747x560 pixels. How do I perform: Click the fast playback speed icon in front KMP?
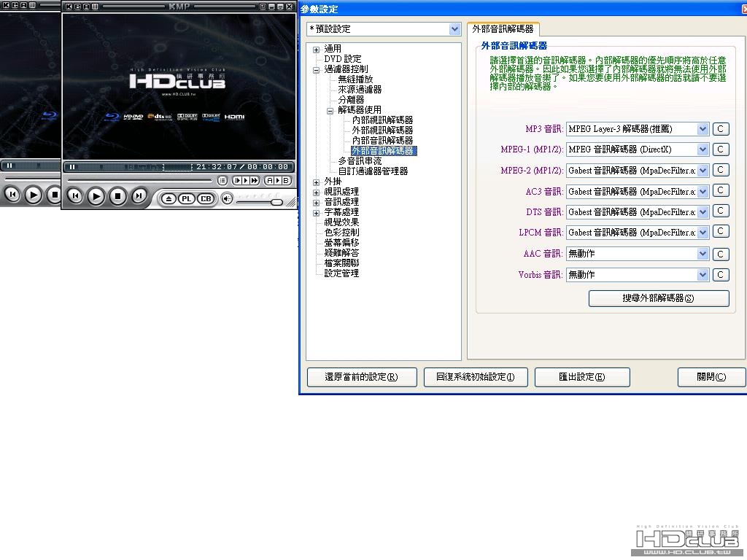(x=255, y=181)
